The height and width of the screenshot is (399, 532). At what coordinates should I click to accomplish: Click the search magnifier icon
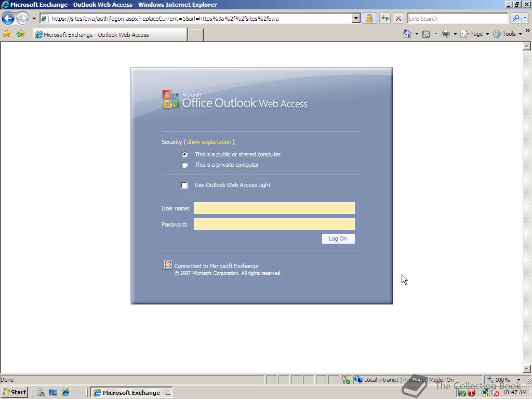coord(516,18)
